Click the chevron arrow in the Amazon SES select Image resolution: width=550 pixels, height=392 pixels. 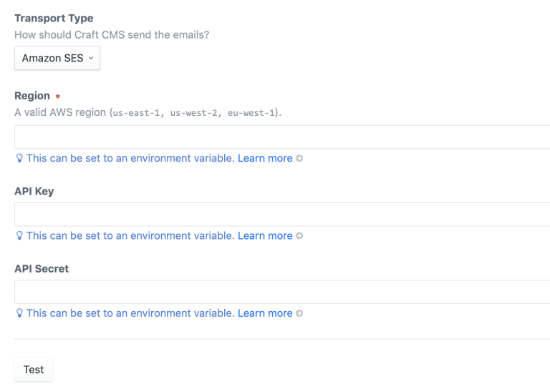[x=91, y=58]
